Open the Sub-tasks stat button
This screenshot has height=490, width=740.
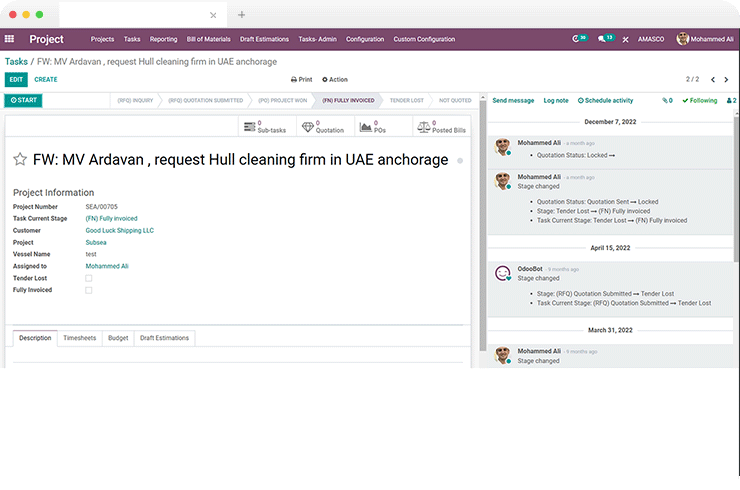click(265, 127)
